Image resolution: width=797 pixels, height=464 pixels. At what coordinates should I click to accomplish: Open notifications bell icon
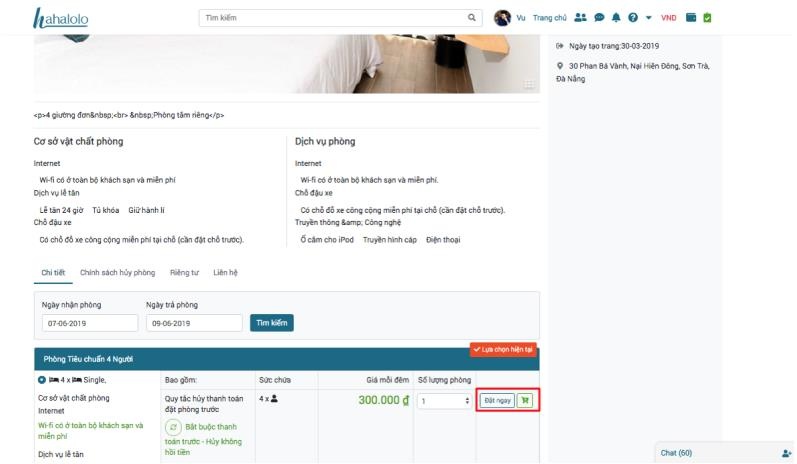click(616, 18)
